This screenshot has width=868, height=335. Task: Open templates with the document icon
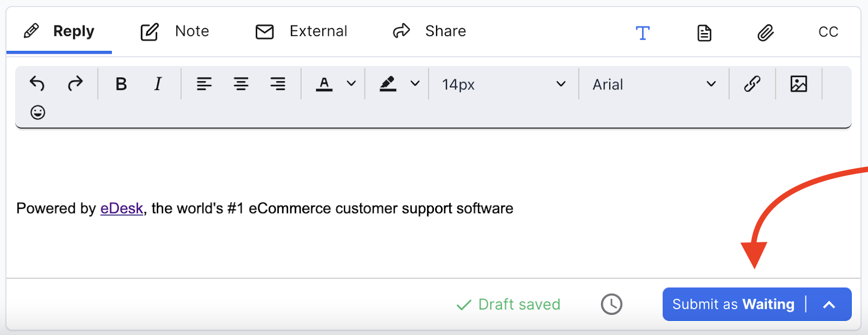tap(704, 33)
